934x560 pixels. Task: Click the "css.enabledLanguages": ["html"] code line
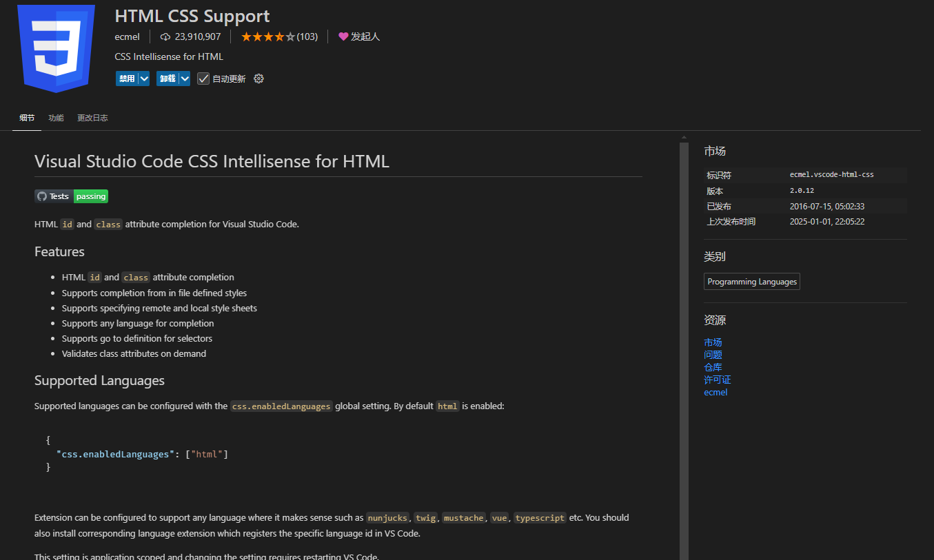coord(142,455)
